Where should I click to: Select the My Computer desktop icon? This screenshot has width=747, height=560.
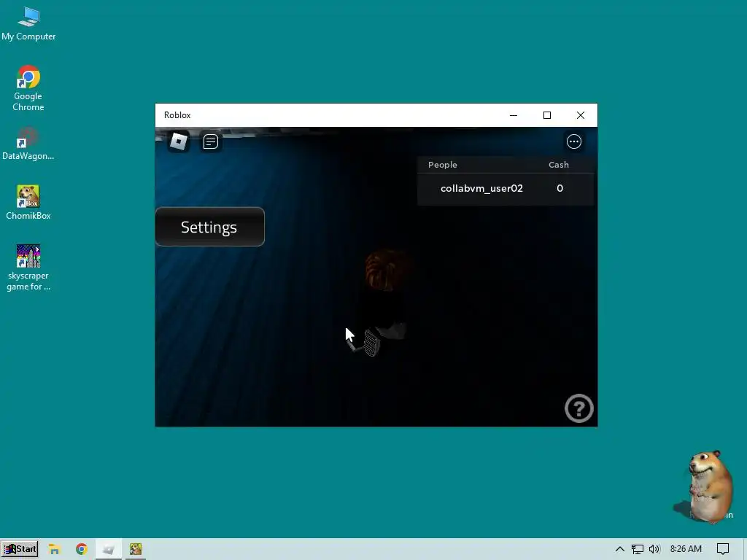pos(28,24)
